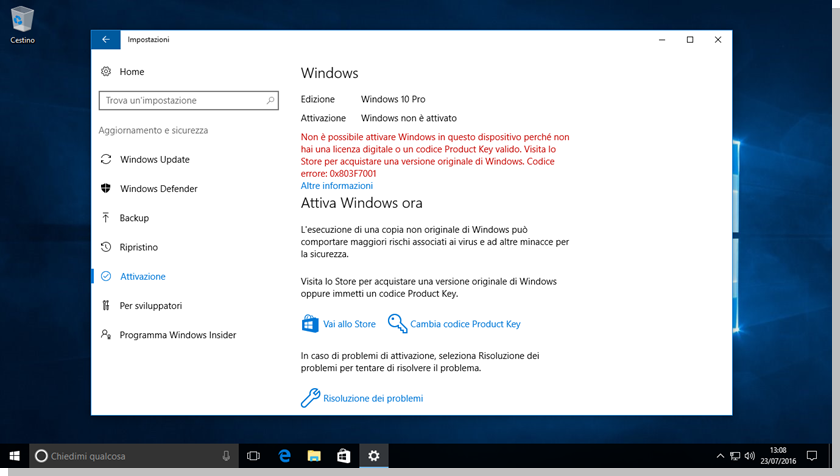Click the magnifier icon in settings search
Image resolution: width=840 pixels, height=476 pixels.
click(270, 100)
